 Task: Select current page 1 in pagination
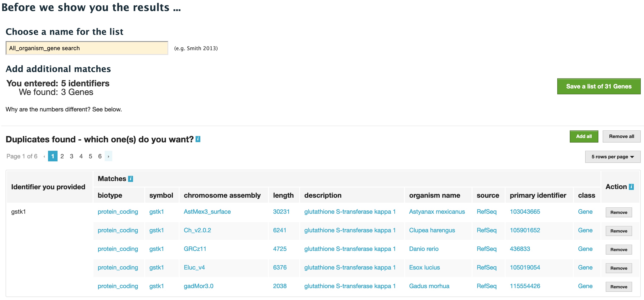(x=53, y=156)
